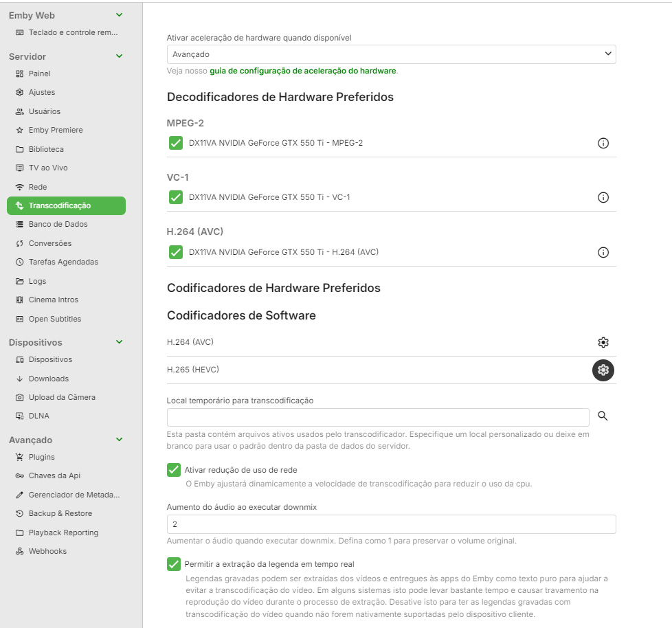Click the Webhooks icon in sidebar
The width and height of the screenshot is (672, 628).
20,551
